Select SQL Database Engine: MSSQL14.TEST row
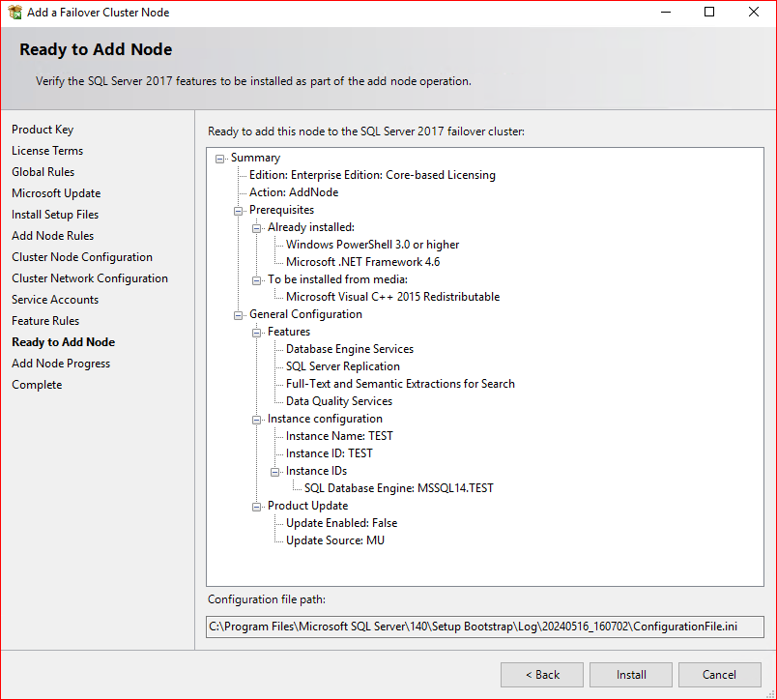Image resolution: width=777 pixels, height=700 pixels. click(399, 488)
